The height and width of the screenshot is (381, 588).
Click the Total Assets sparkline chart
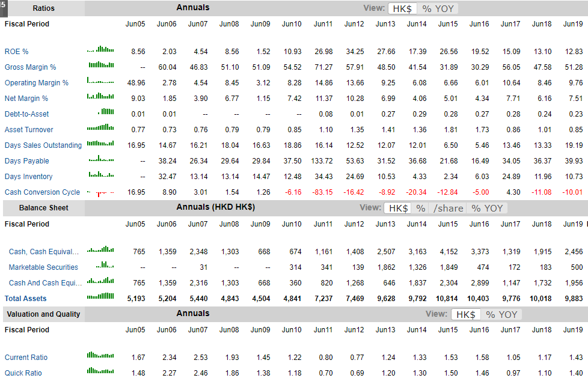pyautogui.click(x=100, y=296)
